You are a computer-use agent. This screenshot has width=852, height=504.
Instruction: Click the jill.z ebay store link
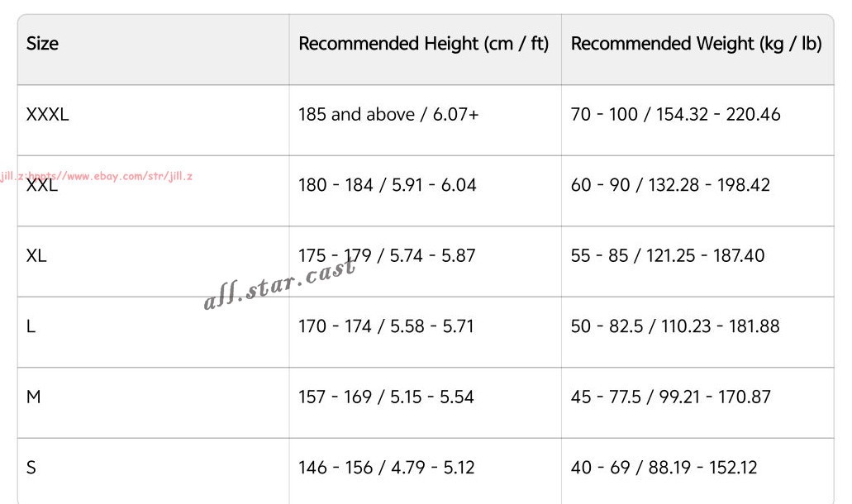click(96, 176)
